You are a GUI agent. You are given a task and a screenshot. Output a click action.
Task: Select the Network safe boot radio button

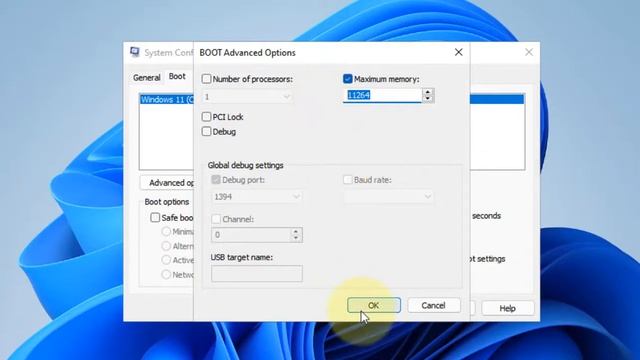point(166,274)
